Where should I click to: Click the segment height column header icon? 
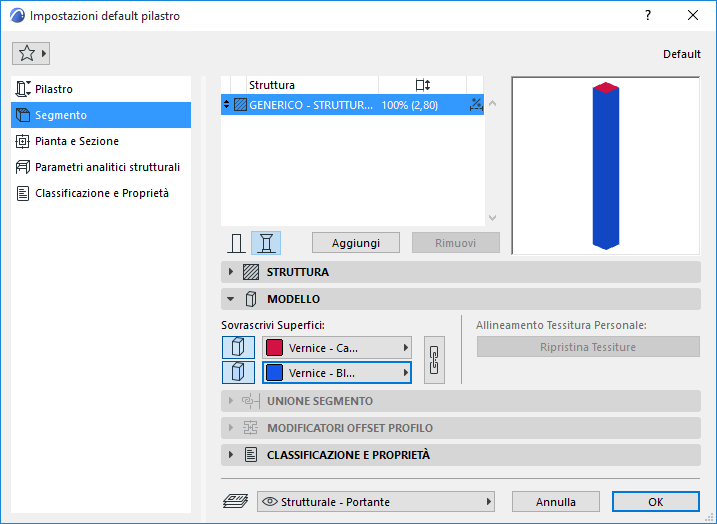[423, 85]
